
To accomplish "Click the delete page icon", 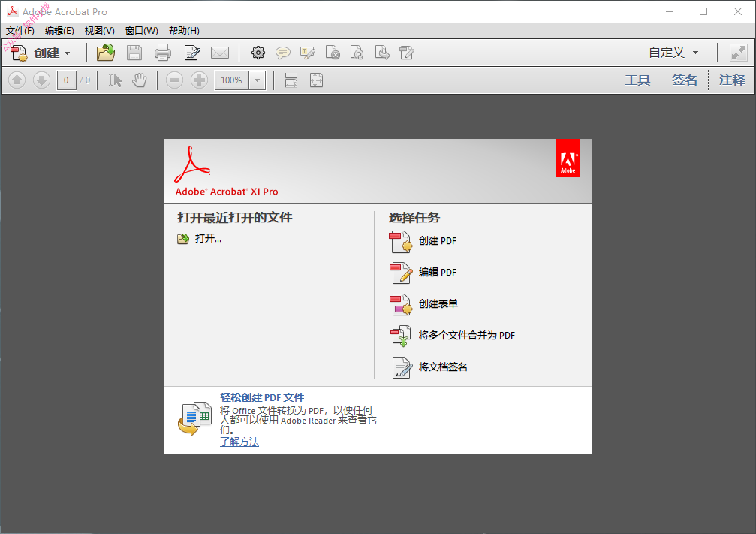I will [x=332, y=53].
